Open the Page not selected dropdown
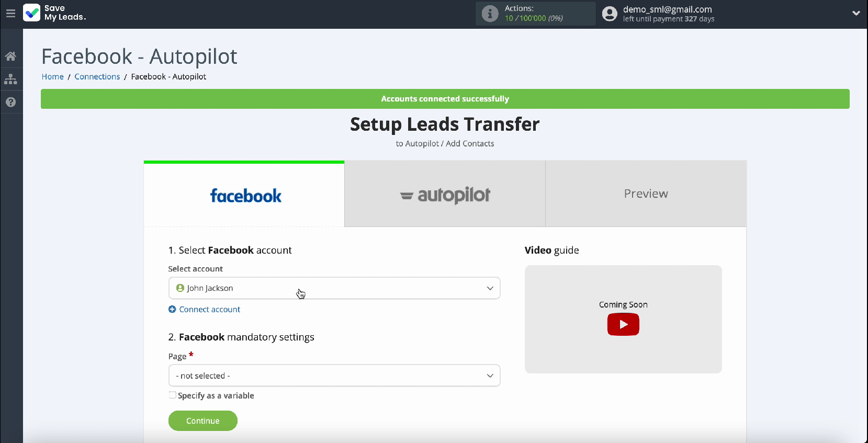The width and height of the screenshot is (868, 443). pyautogui.click(x=334, y=376)
